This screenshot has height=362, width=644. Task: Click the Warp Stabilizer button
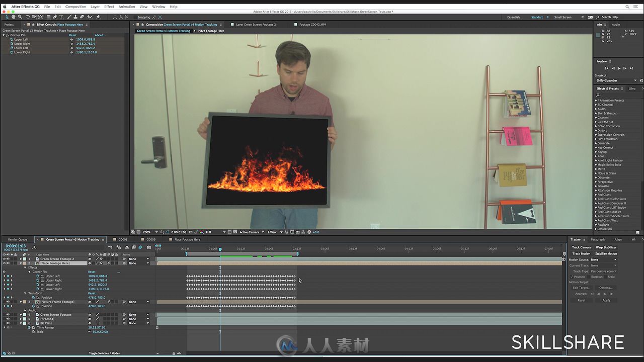pyautogui.click(x=606, y=247)
